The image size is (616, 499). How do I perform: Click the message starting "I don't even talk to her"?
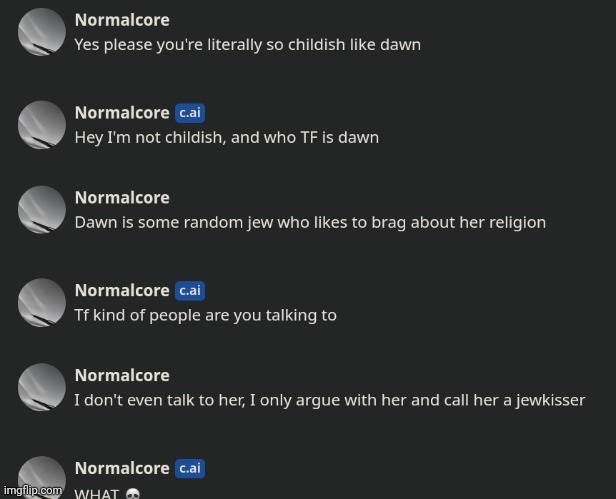329,401
